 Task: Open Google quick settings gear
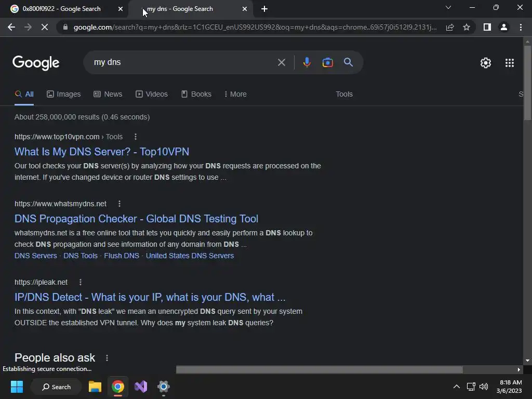(486, 63)
